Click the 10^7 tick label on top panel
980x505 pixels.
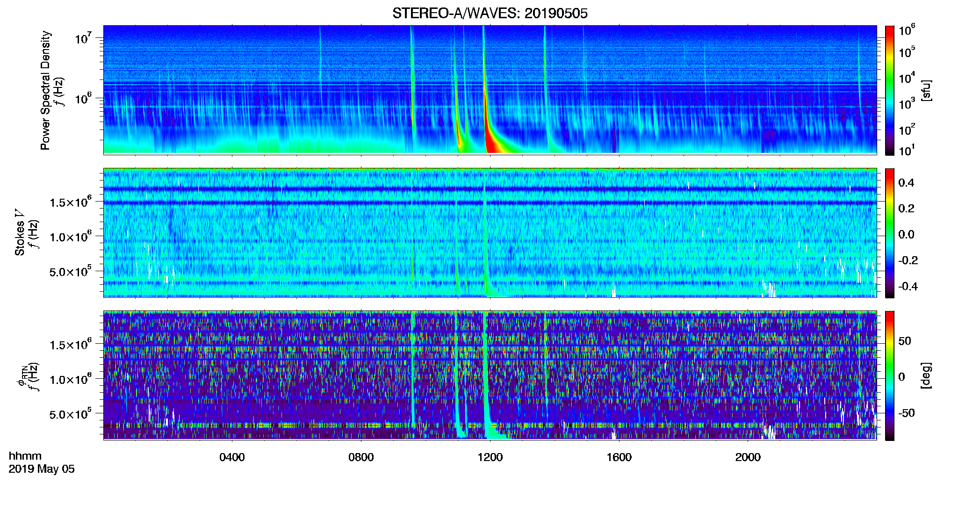tap(83, 38)
